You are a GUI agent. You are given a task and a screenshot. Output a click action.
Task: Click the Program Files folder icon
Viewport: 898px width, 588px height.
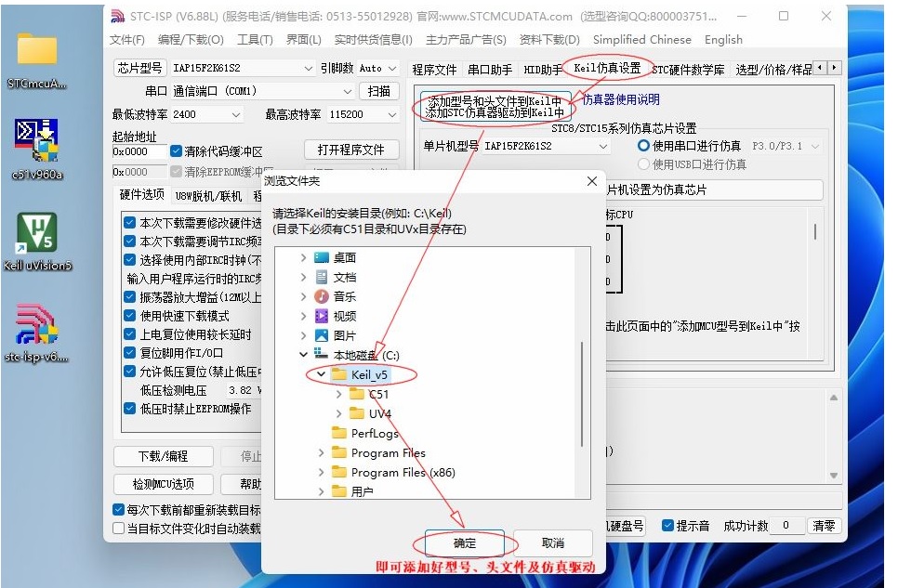coord(339,453)
